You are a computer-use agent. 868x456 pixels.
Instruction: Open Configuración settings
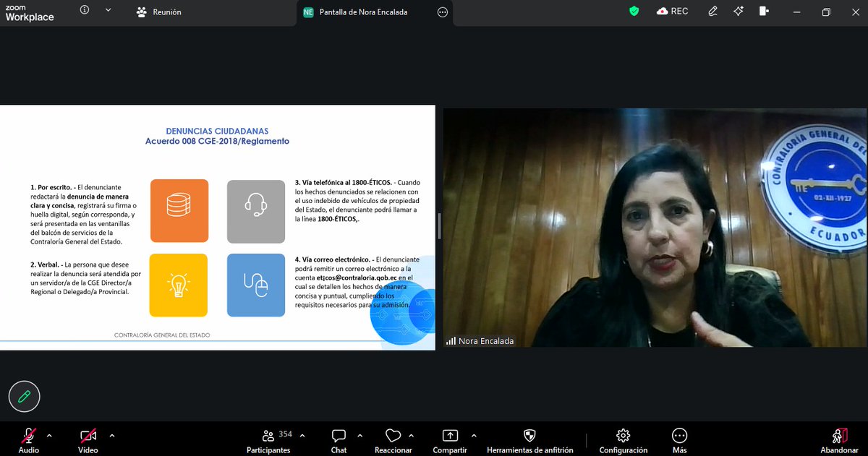(x=622, y=439)
